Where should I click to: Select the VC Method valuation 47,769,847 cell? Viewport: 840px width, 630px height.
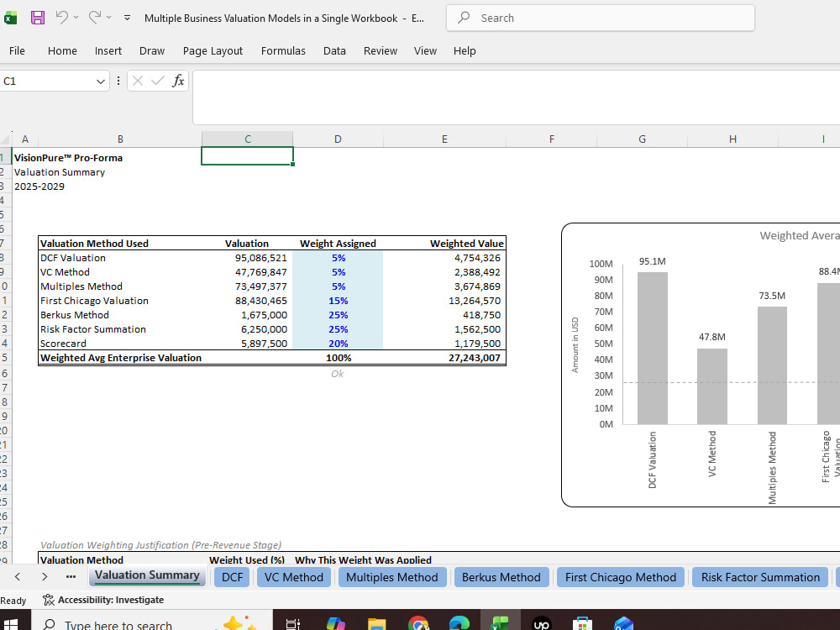coord(248,272)
